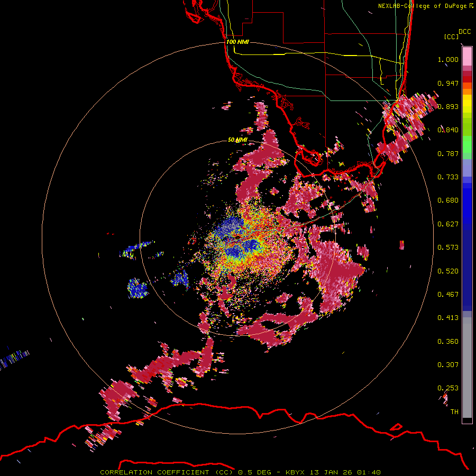Click the gray bottom segment of color bar
This screenshot has width=476, height=476.
coord(467,368)
